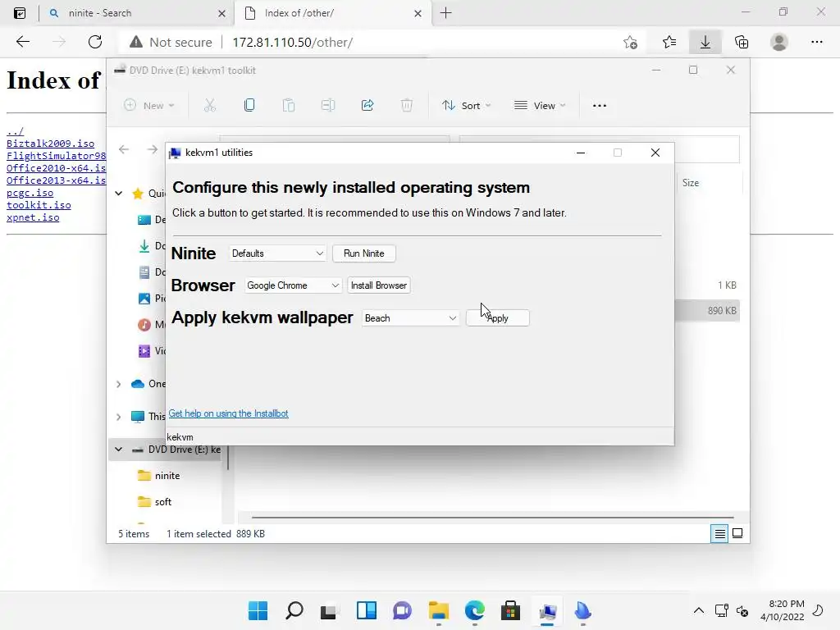Open the Collections icon in Edge

[x=742, y=42]
